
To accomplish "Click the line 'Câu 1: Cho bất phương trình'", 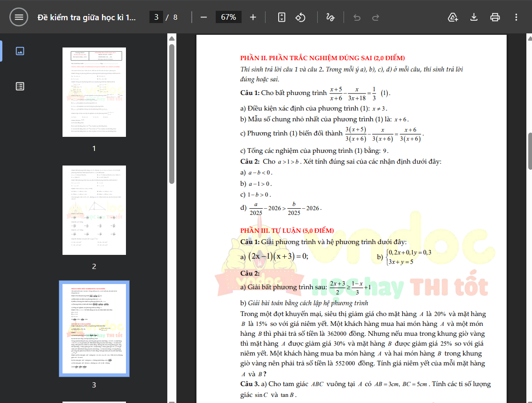I will [315, 94].
